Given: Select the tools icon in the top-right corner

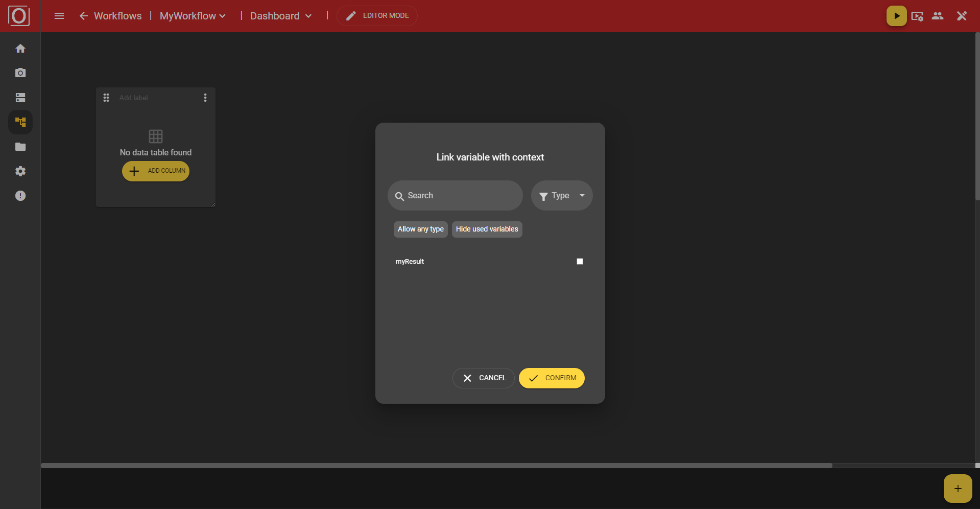Looking at the screenshot, I should point(962,16).
